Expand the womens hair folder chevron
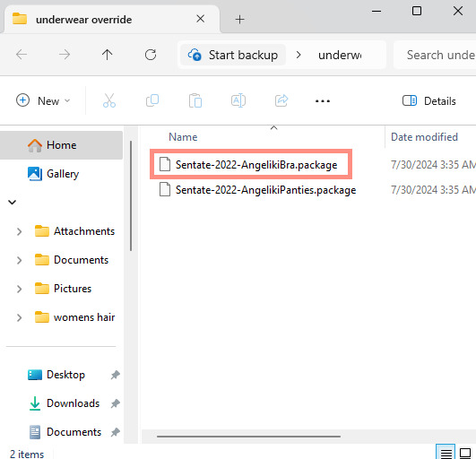 point(19,317)
